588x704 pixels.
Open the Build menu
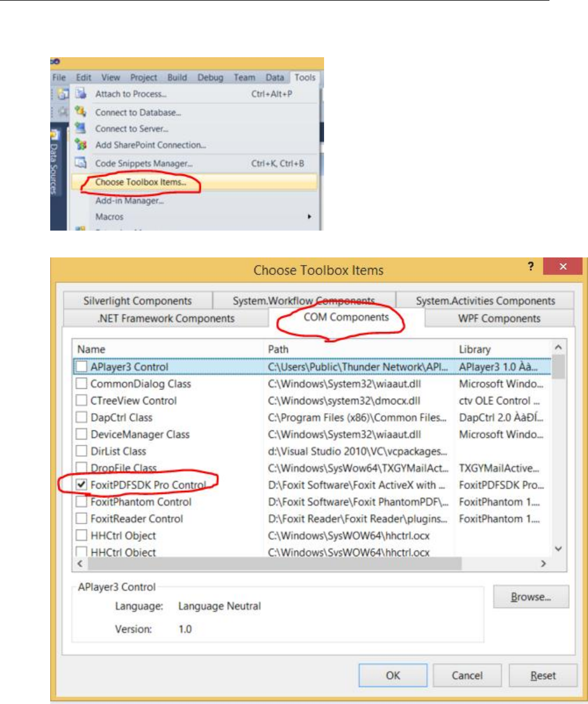pos(177,77)
